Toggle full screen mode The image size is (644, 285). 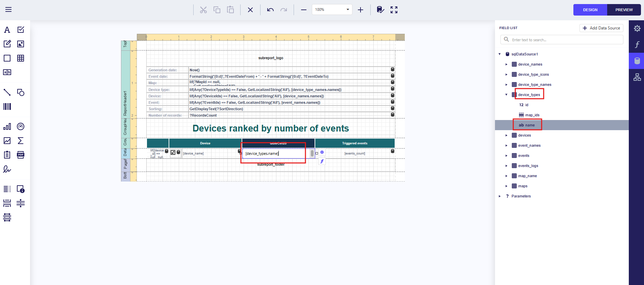pyautogui.click(x=394, y=10)
